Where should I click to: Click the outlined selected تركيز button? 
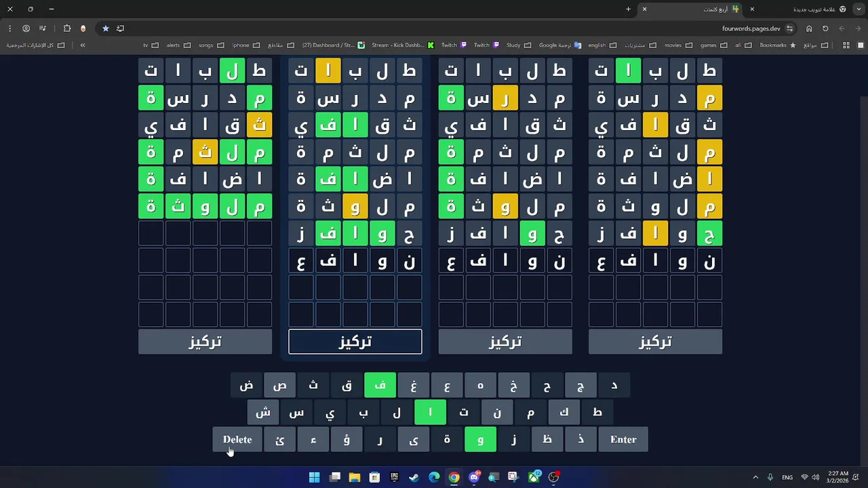tap(355, 342)
